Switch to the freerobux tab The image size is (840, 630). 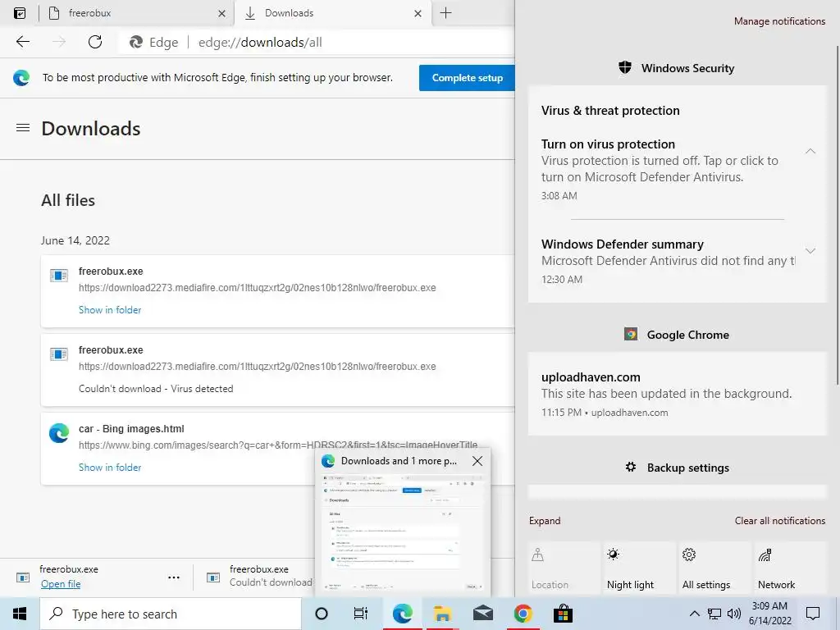coord(137,13)
